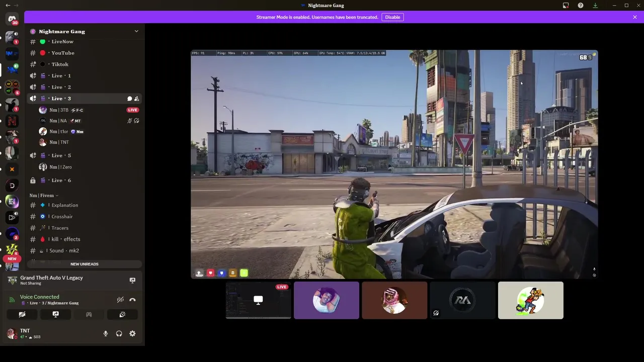644x362 pixels.
Task: Stream Grand Theft Auto V Legacy screen icon
Action: 132,280
